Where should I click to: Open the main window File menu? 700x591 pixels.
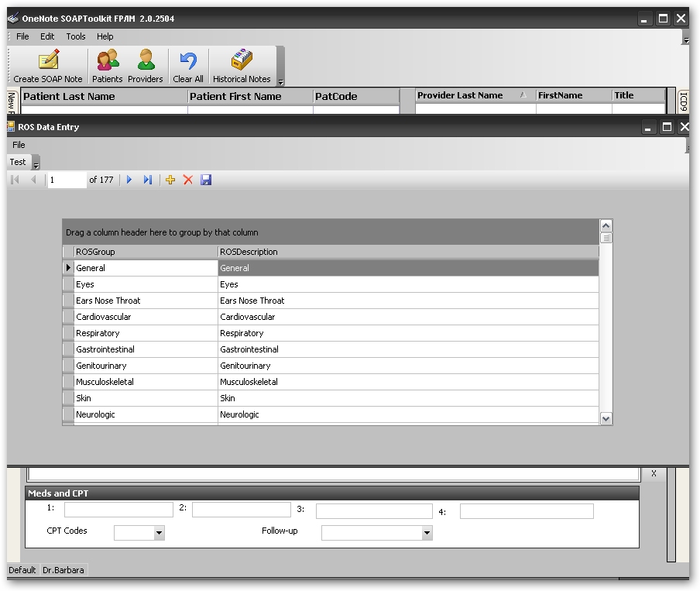22,36
